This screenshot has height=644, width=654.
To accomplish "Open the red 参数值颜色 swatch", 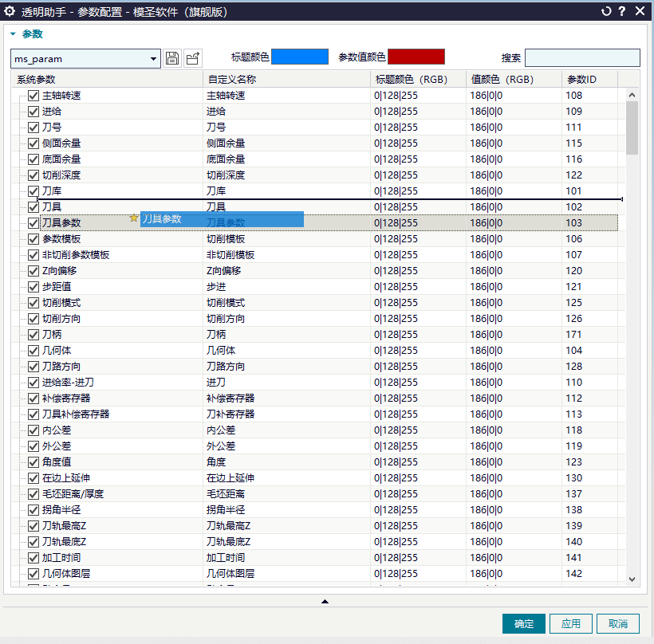I will (x=416, y=57).
